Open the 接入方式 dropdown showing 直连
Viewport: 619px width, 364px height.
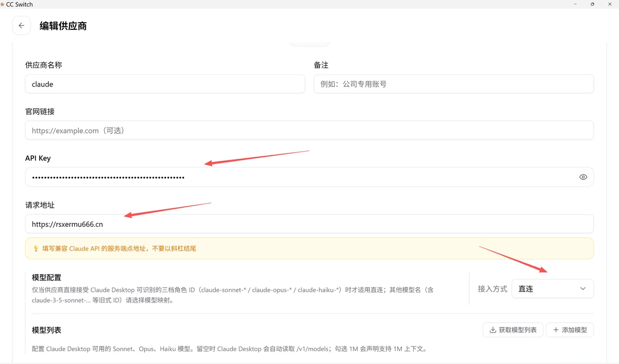click(x=552, y=289)
